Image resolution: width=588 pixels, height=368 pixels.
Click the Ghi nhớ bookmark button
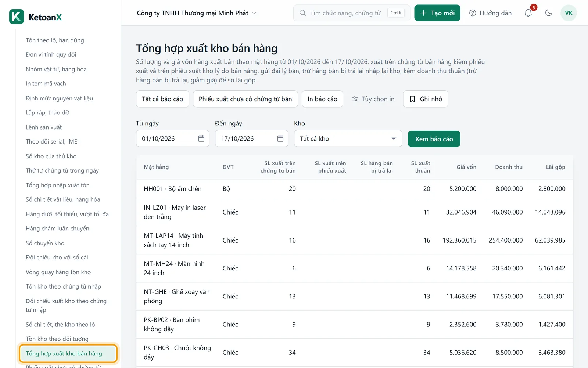click(426, 99)
